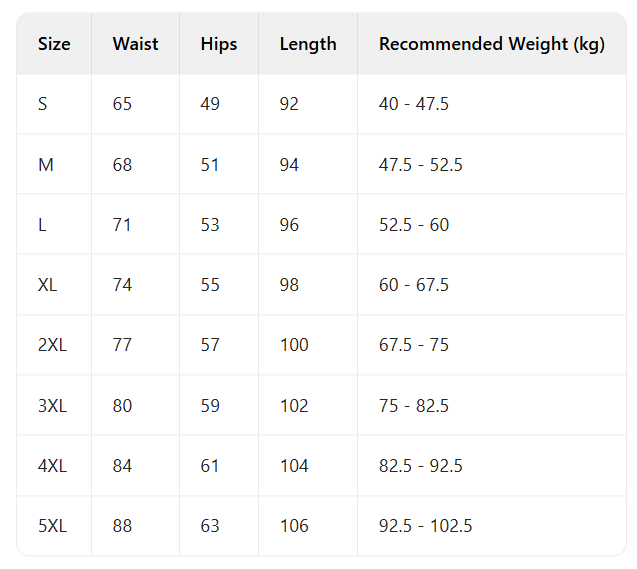This screenshot has height=569, width=637.
Task: Select the weight range 67.5 - 75
Action: click(x=414, y=345)
